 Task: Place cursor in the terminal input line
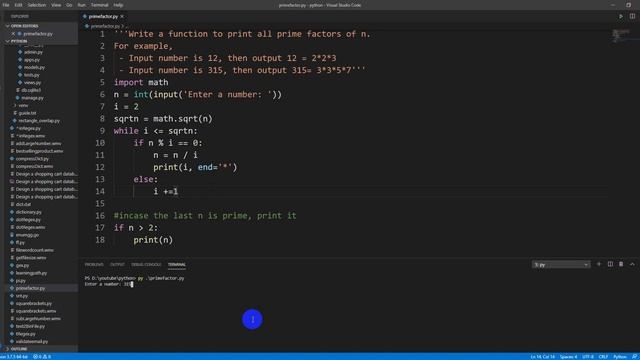coord(109,284)
